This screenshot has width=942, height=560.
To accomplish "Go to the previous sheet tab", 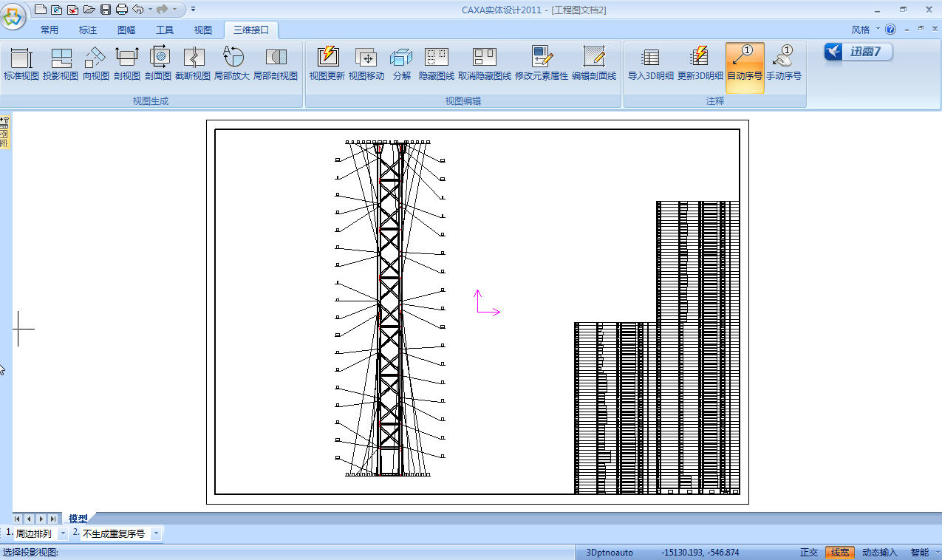I will [29, 519].
